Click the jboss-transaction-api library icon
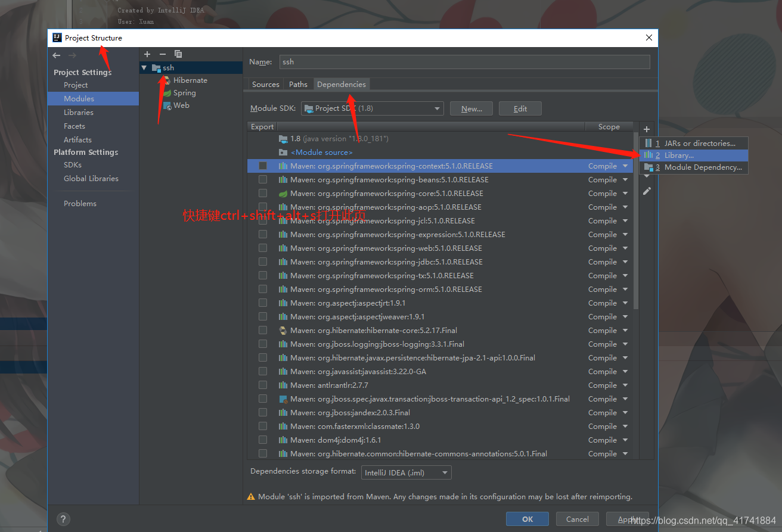Screen dimensions: 782x532 click(283, 399)
